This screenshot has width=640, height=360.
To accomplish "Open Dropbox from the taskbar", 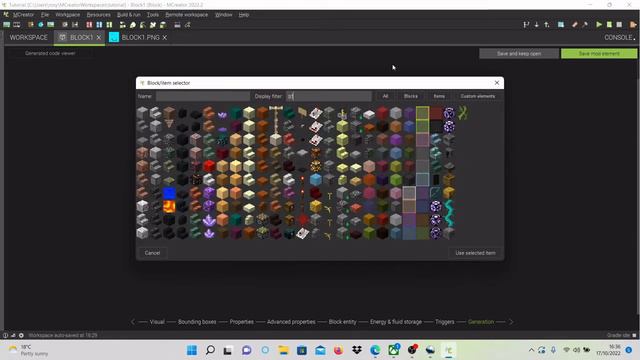I will (357, 350).
